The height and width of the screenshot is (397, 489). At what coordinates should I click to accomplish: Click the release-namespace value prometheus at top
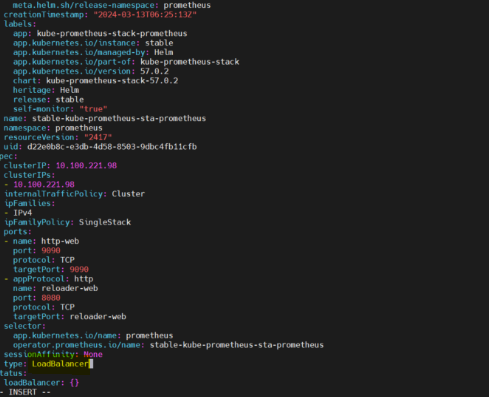pos(187,5)
